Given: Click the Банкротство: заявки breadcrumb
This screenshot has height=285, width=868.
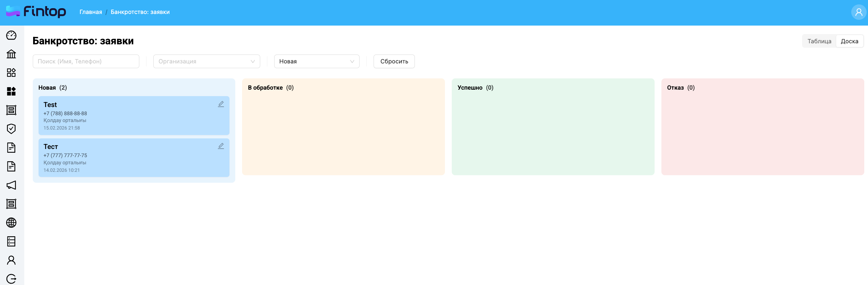Looking at the screenshot, I should pos(140,12).
